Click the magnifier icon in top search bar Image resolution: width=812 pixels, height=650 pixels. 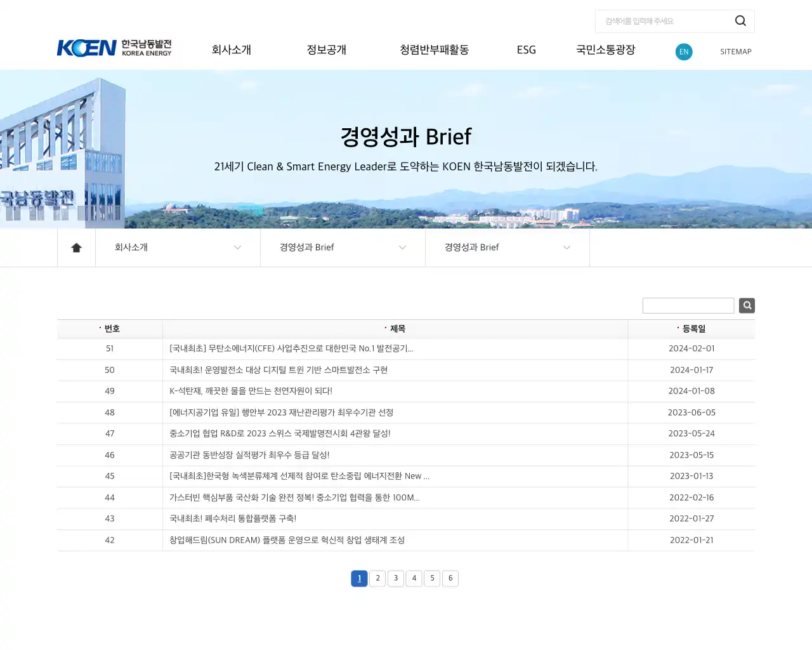click(740, 21)
